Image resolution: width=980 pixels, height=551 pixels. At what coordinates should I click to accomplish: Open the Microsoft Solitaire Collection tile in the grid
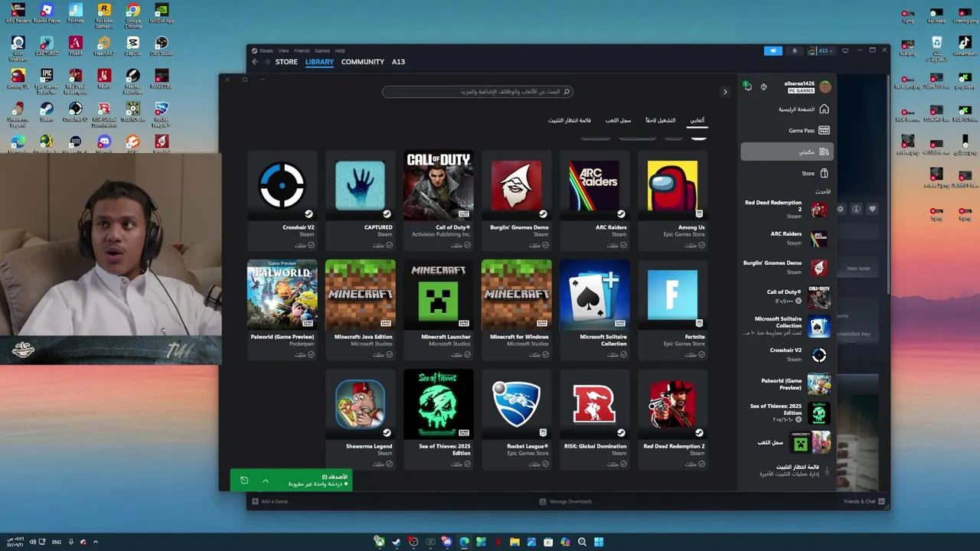click(x=594, y=310)
